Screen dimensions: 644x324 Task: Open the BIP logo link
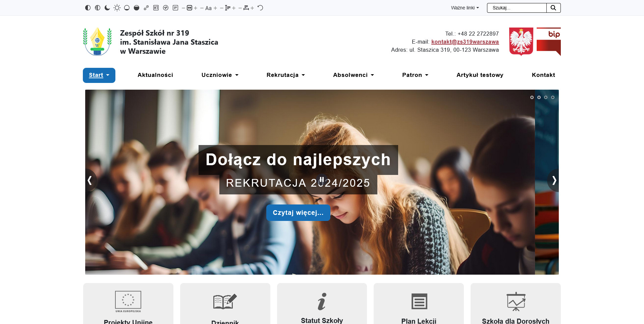click(548, 42)
